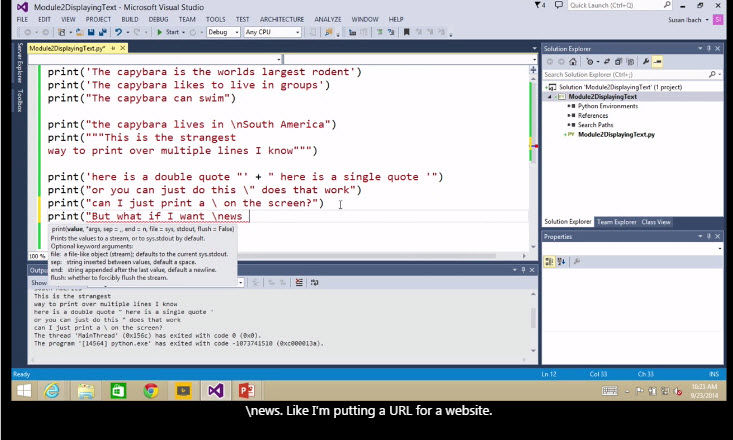Select Python Environments node

tap(607, 106)
